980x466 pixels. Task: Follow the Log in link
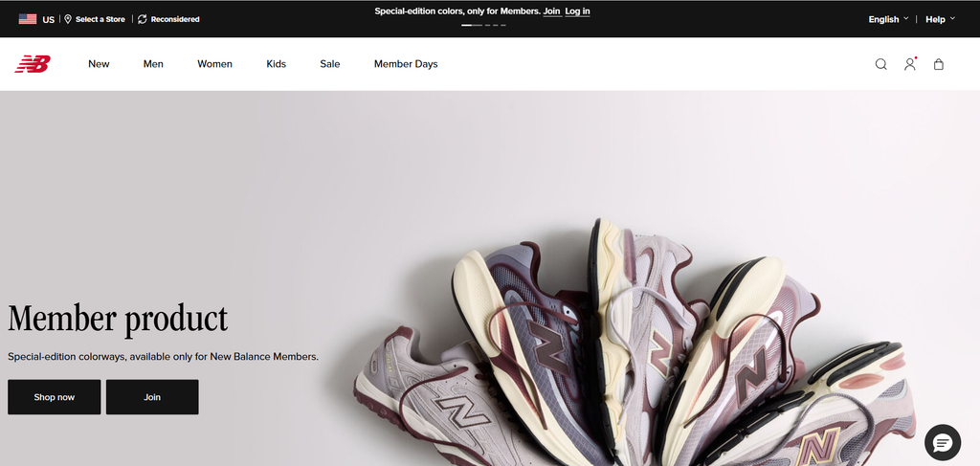[x=577, y=11]
